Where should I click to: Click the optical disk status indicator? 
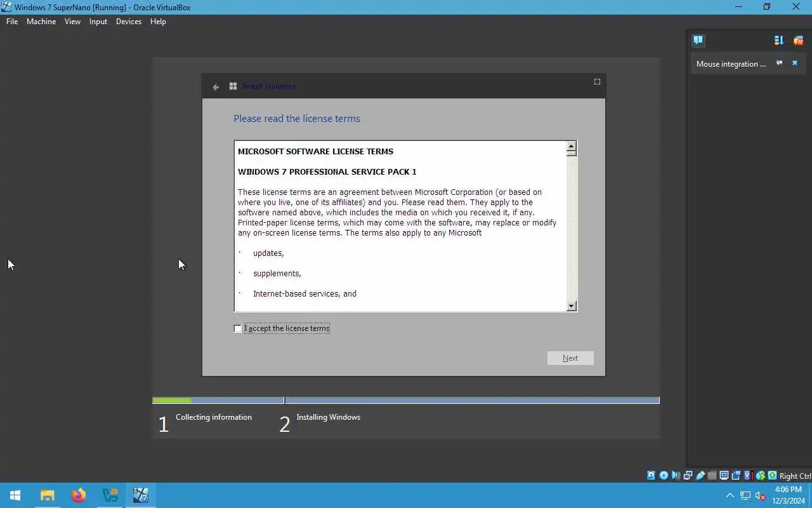click(x=664, y=475)
